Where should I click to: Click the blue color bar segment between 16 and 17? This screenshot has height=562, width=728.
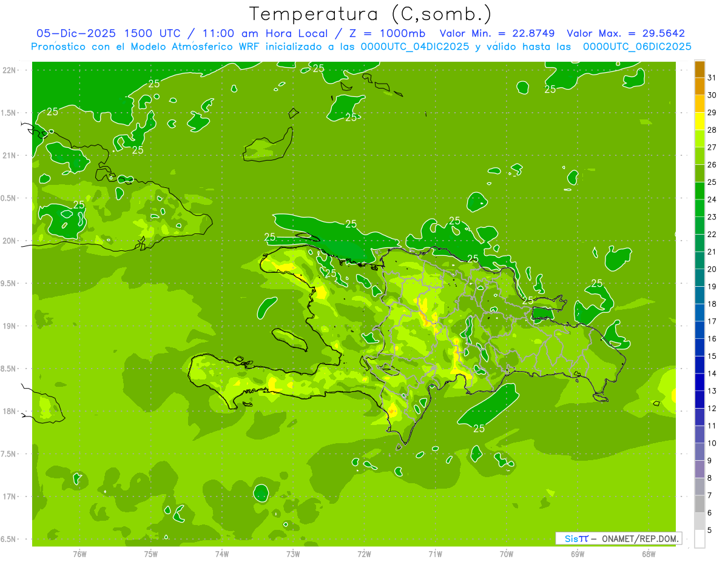699,330
